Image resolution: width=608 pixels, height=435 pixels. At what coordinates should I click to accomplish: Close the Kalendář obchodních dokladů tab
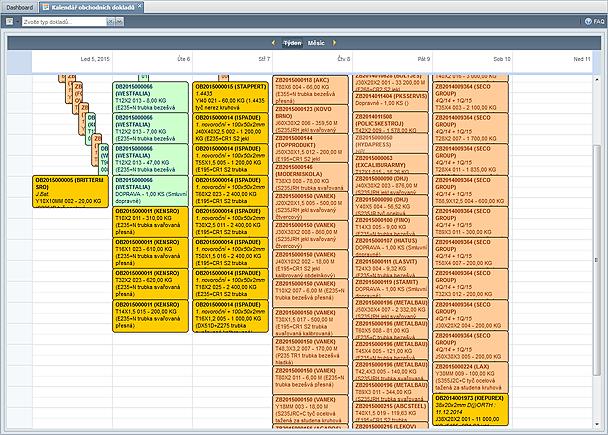pos(140,6)
